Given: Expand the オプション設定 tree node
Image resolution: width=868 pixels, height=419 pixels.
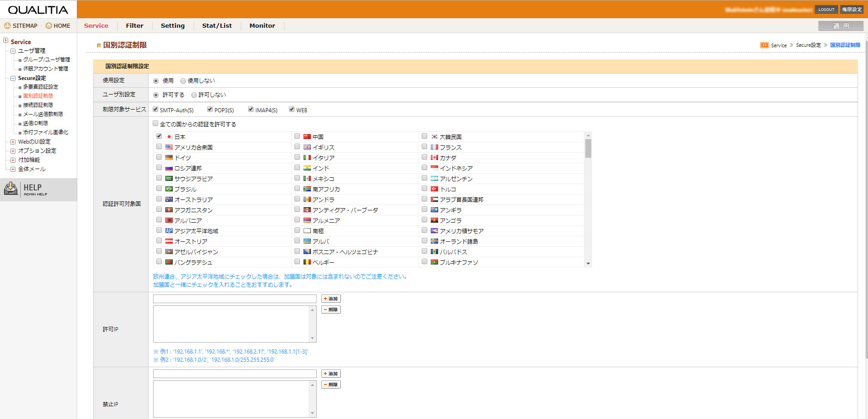Looking at the screenshot, I should 13,151.
